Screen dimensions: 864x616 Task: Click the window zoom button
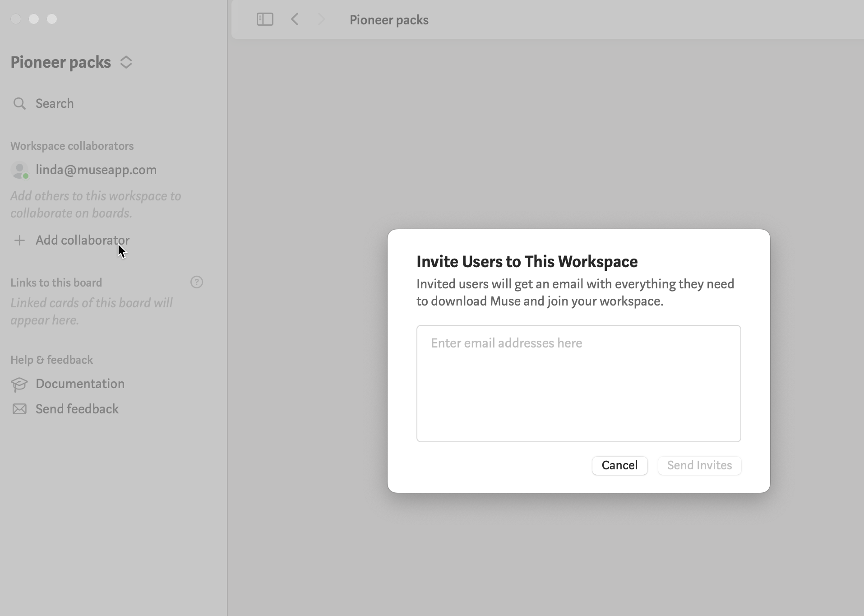coord(52,19)
